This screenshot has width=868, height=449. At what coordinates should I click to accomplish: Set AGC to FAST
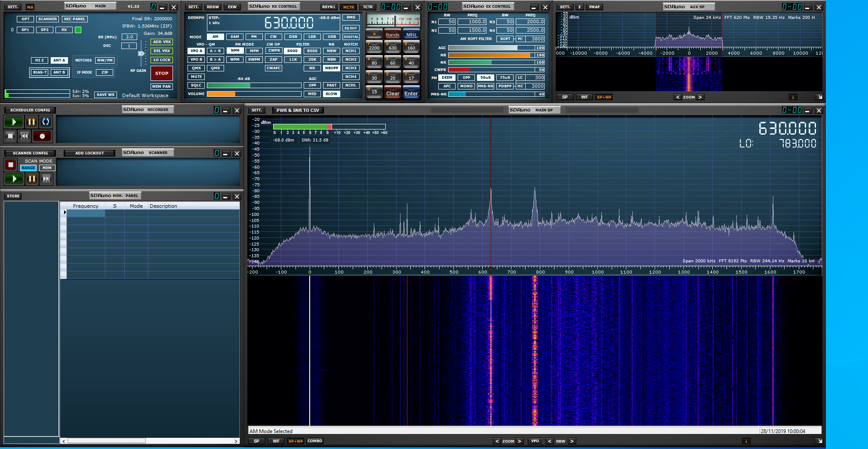(x=332, y=86)
